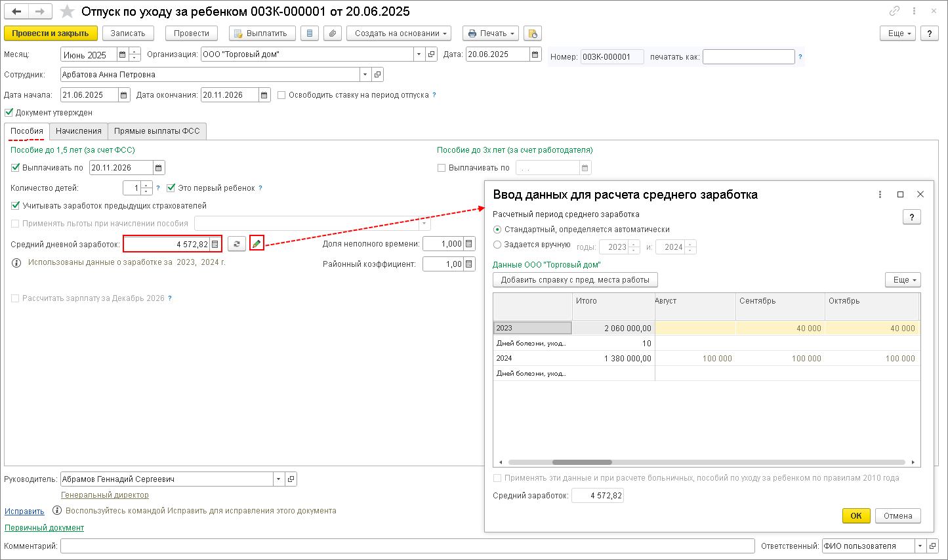Open Сотрудник card with the open icon

(x=377, y=75)
